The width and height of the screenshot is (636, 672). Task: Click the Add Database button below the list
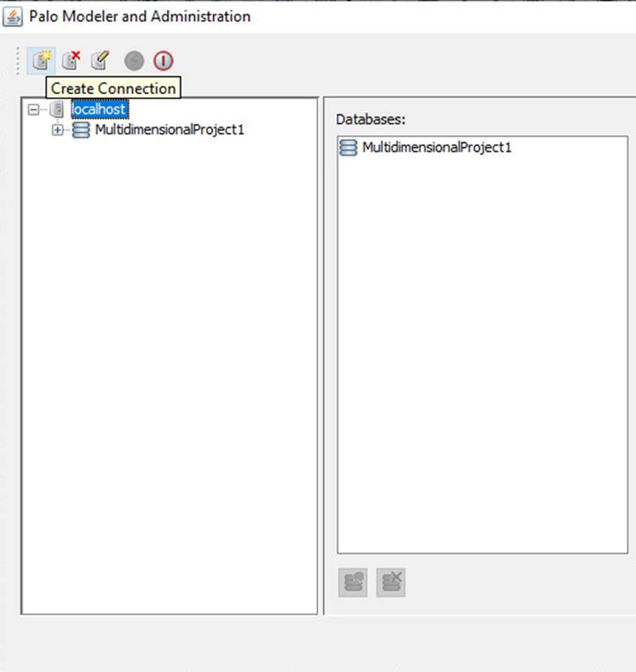353,583
